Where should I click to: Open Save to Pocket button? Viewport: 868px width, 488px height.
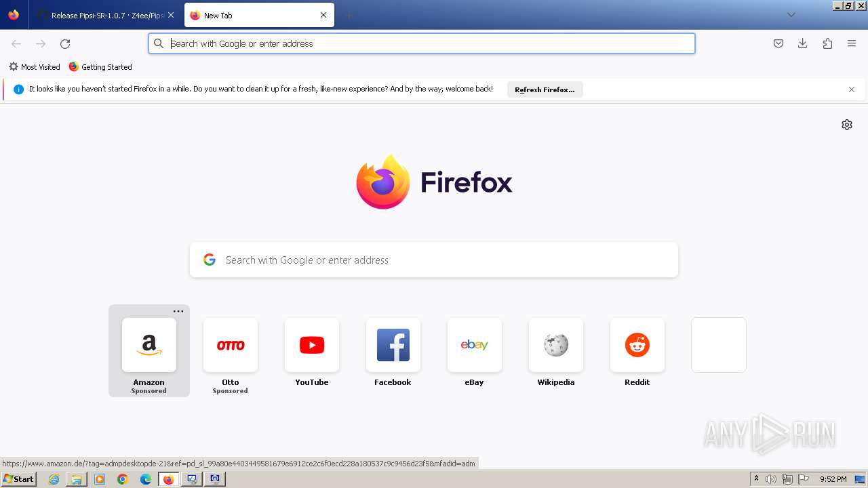point(778,43)
